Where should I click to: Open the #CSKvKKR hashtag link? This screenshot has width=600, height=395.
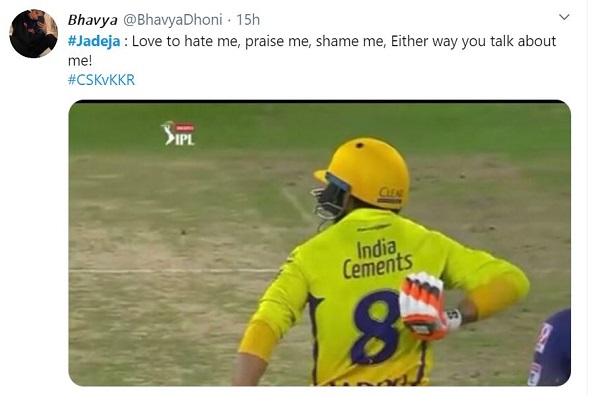(x=101, y=80)
